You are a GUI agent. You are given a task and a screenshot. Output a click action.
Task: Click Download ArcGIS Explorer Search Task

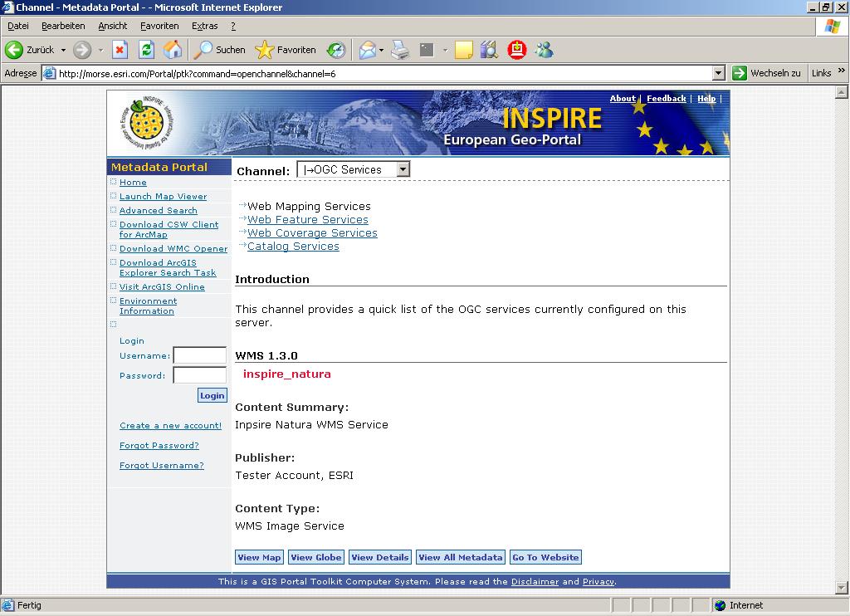[x=168, y=267]
